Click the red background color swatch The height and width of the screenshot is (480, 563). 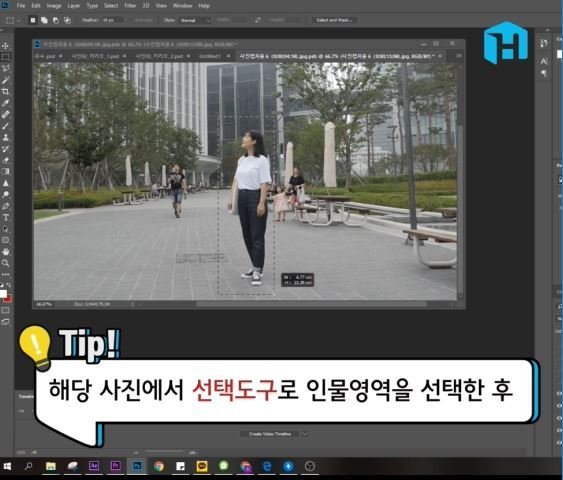(9, 299)
